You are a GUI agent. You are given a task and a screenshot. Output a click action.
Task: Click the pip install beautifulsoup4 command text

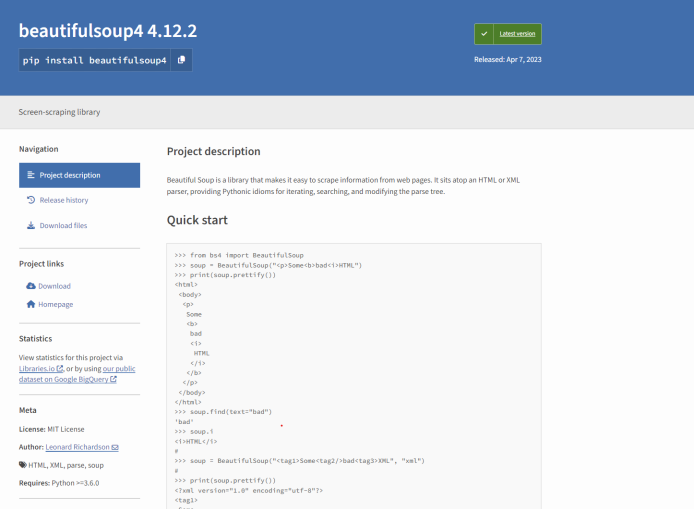94,60
